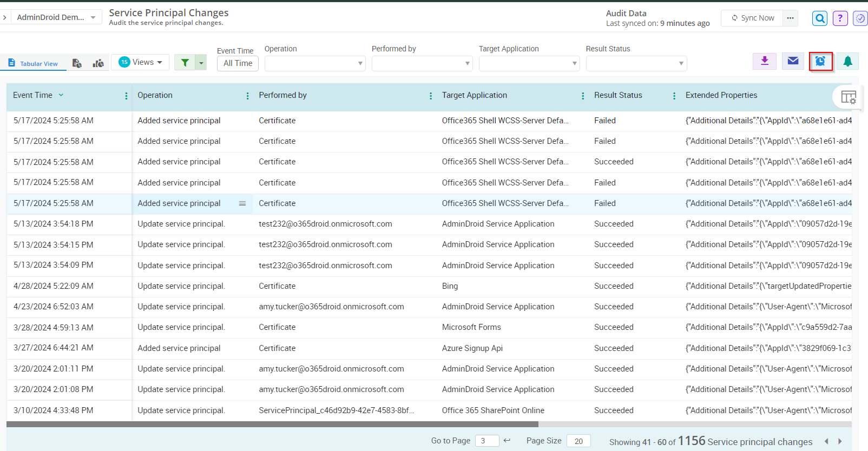Screen dimensions: 868x451
Task: Open the Views dropdown
Action: tap(140, 62)
